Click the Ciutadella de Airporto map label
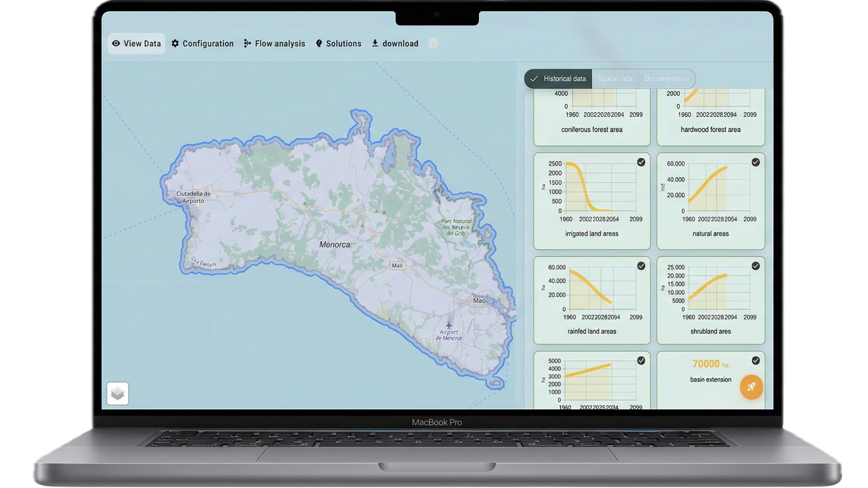This screenshot has height=488, width=868. [x=193, y=197]
